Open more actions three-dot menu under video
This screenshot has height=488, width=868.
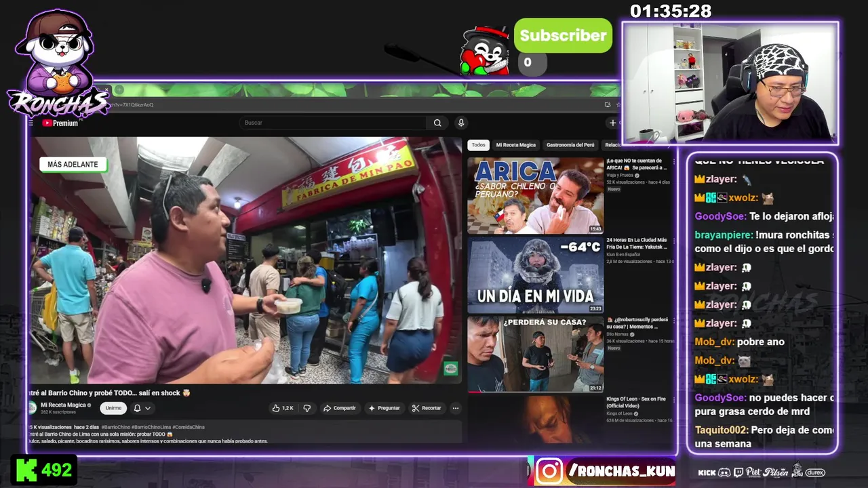coord(456,408)
